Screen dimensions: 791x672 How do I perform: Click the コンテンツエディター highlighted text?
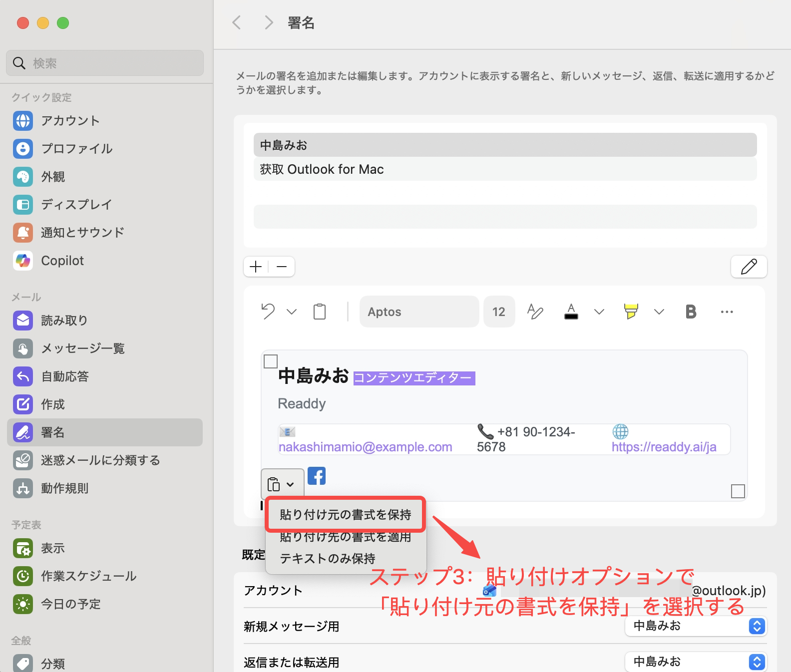pos(414,378)
